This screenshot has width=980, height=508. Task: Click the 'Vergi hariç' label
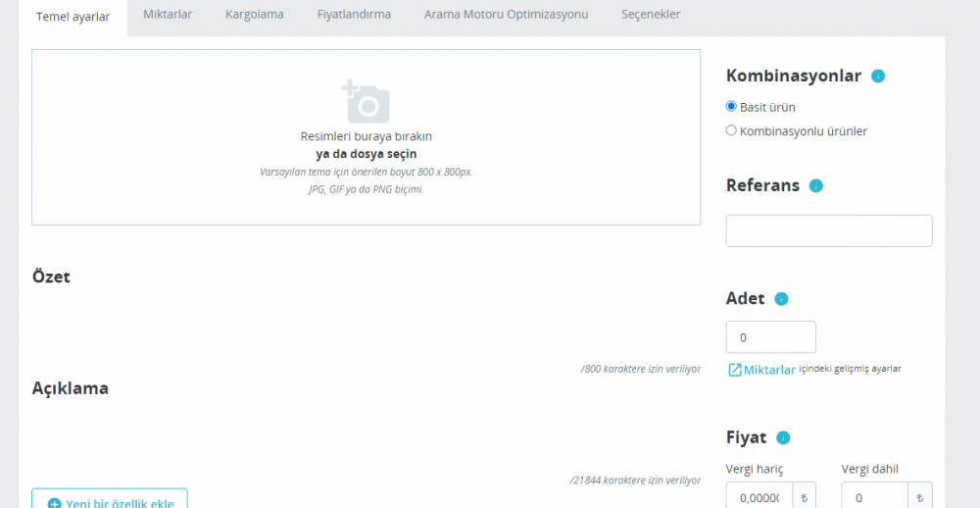coord(755,469)
